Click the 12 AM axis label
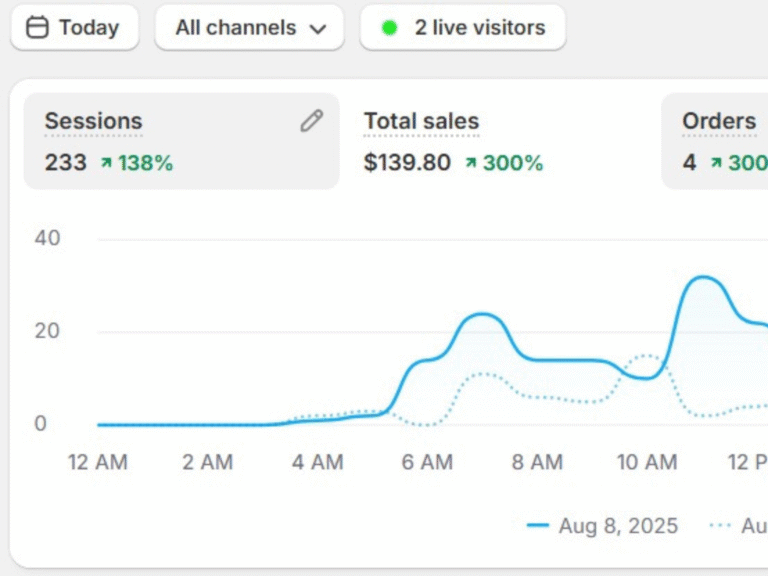The width and height of the screenshot is (768, 576). point(97,462)
